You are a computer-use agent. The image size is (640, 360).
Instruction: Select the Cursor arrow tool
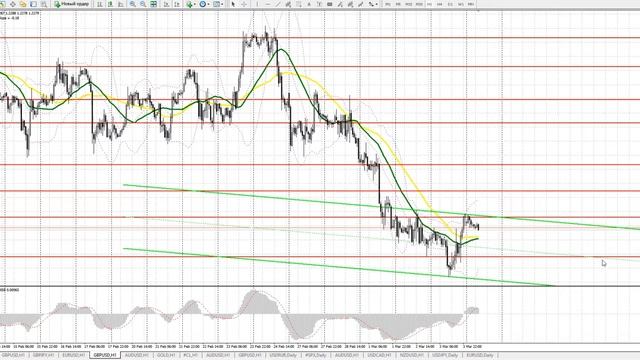(x=233, y=4)
